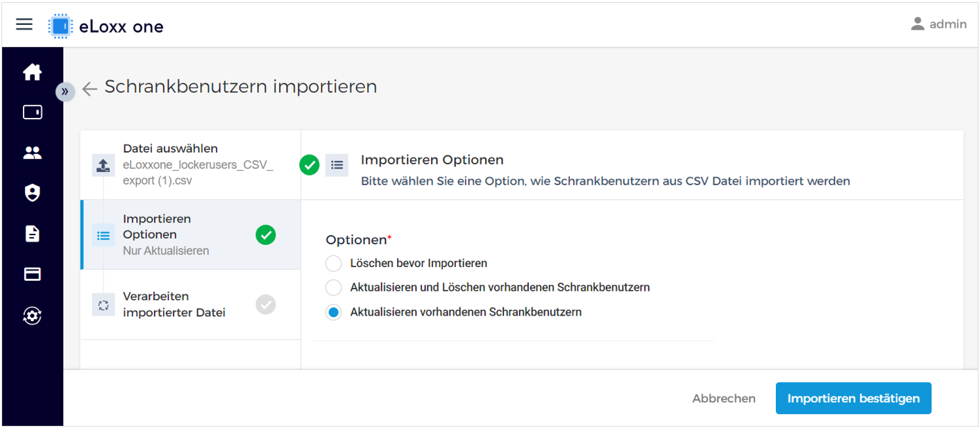
Task: Open the admin user profile icon
Action: (918, 24)
